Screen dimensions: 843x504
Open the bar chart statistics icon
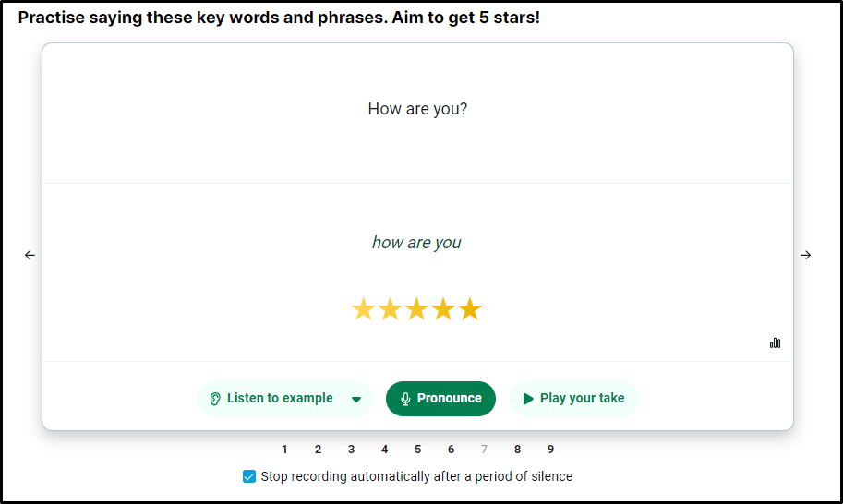coord(775,342)
